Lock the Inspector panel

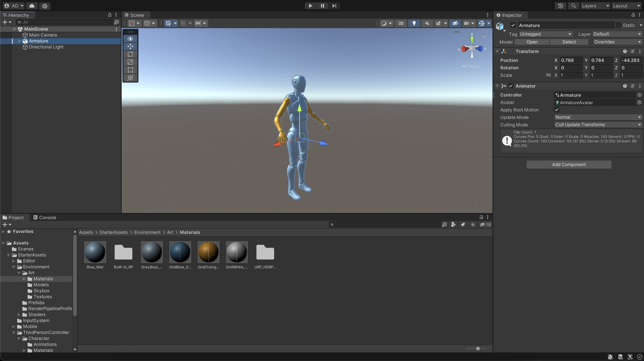(x=633, y=15)
